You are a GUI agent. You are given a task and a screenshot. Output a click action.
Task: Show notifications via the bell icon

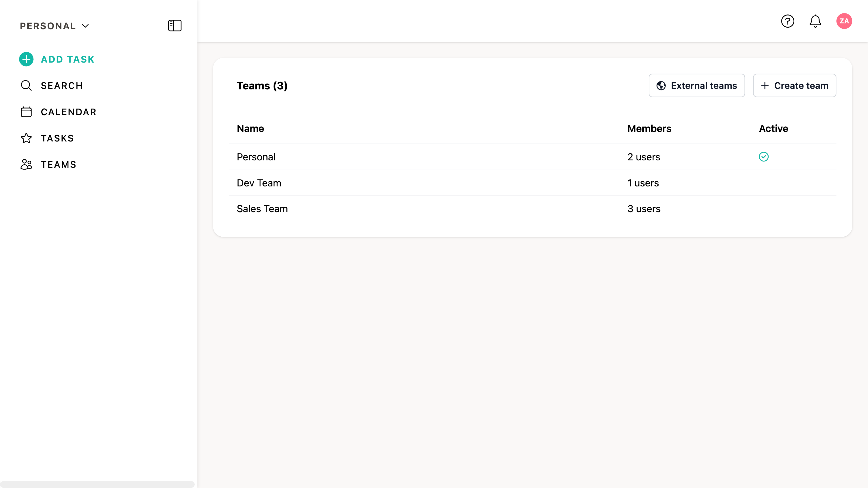[815, 21]
